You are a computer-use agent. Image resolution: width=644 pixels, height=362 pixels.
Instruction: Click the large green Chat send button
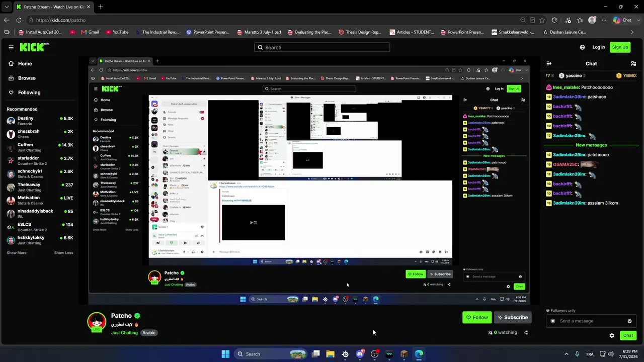point(628,335)
